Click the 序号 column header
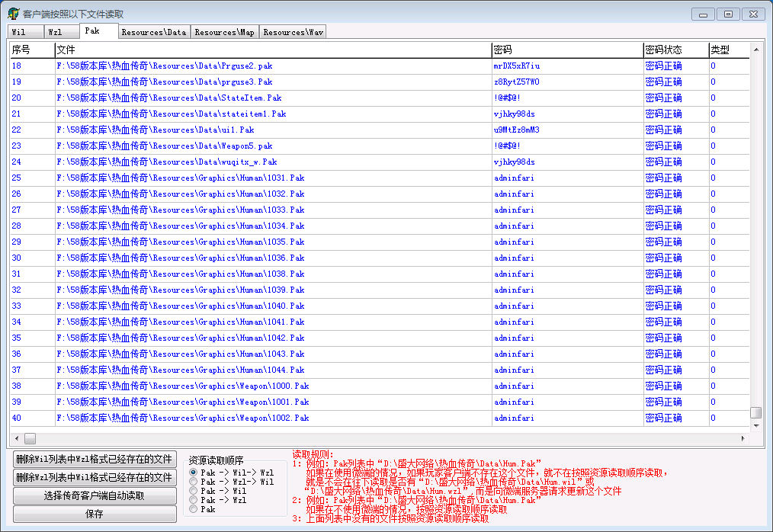The height and width of the screenshot is (532, 773). point(32,50)
